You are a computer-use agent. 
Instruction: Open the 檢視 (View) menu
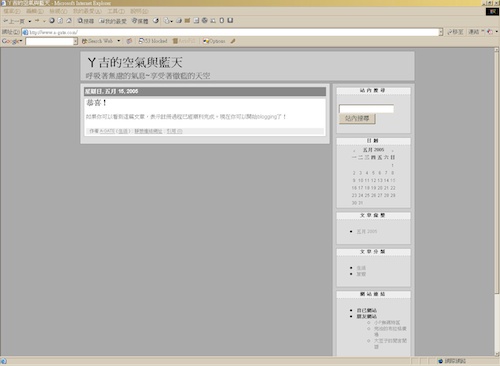tap(58, 11)
